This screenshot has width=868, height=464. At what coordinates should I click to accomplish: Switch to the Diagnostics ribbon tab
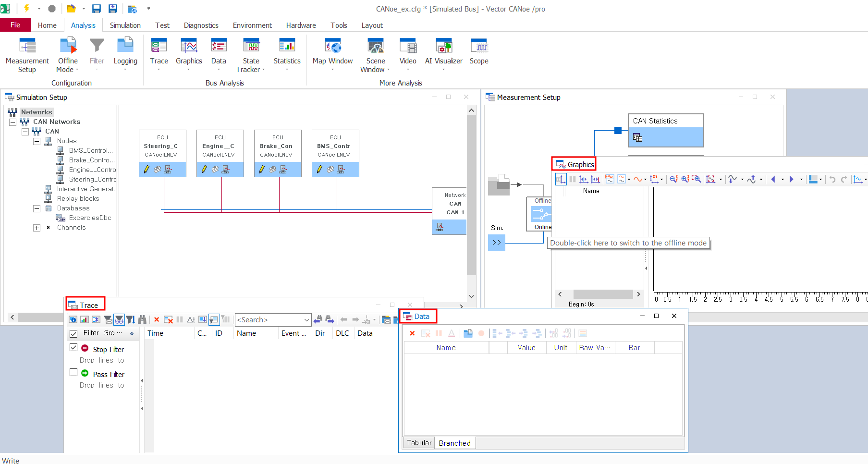[x=201, y=25]
